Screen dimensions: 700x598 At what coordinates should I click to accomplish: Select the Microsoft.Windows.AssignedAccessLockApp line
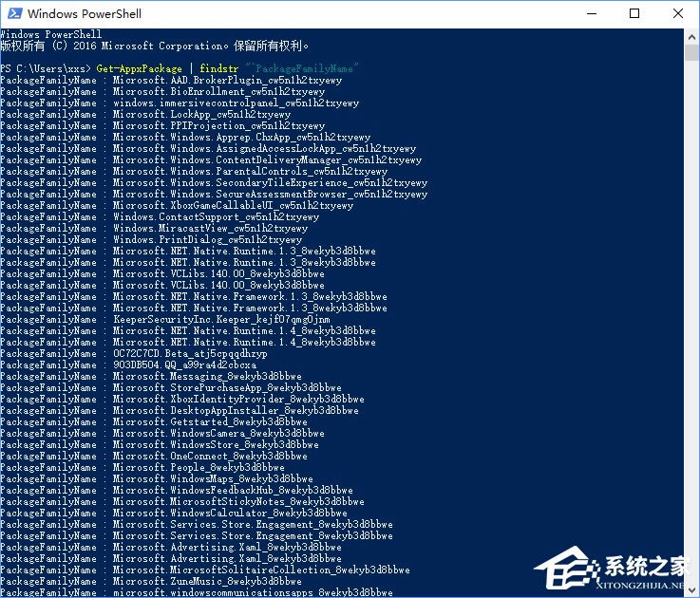tap(208, 149)
